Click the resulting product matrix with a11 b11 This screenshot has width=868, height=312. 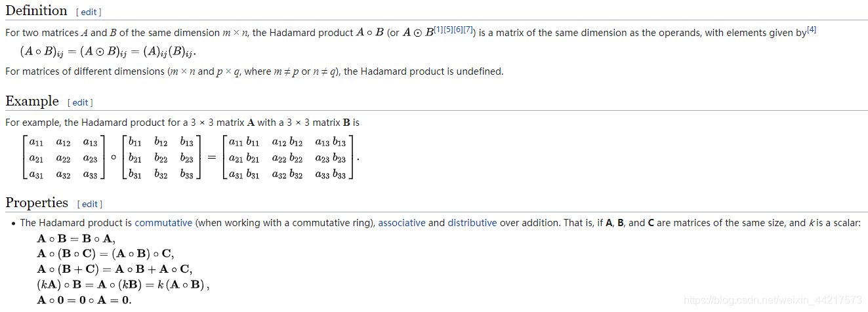click(x=287, y=158)
